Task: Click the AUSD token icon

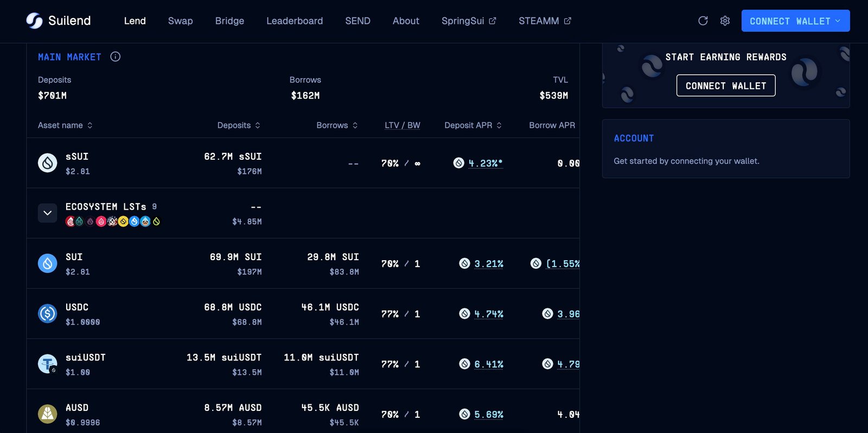Action: click(x=48, y=414)
